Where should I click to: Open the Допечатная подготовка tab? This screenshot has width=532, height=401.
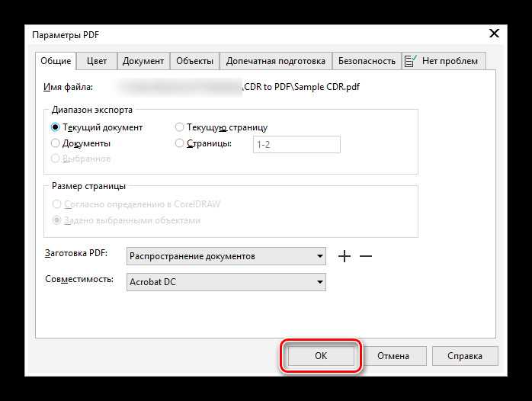coord(275,61)
